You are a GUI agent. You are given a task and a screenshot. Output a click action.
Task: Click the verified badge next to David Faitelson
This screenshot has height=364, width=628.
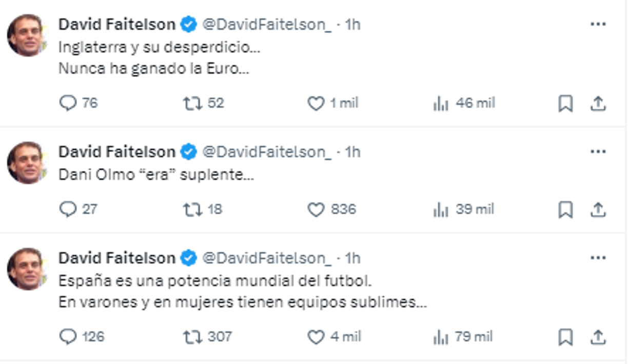pos(189,23)
